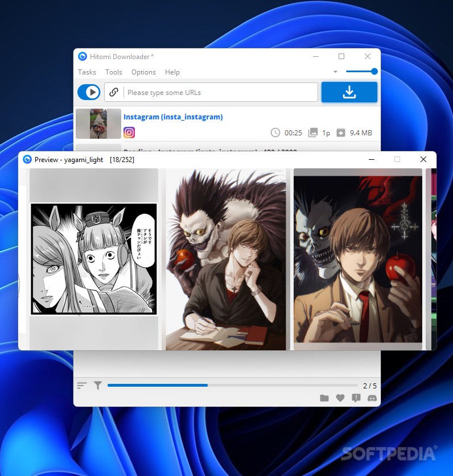Close the Preview - yagami_light window
This screenshot has width=453, height=476.
click(423, 159)
